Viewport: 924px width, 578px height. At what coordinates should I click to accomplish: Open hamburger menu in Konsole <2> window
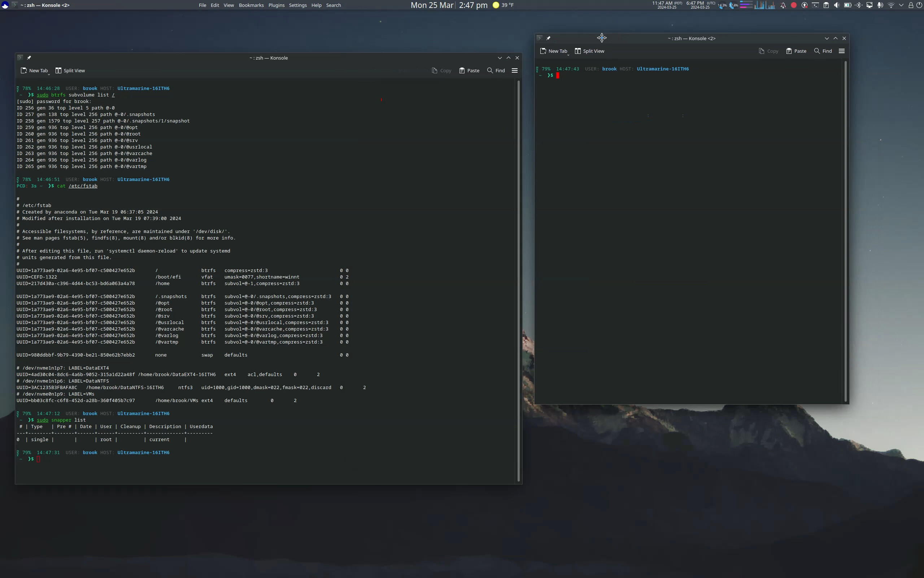coord(842,51)
